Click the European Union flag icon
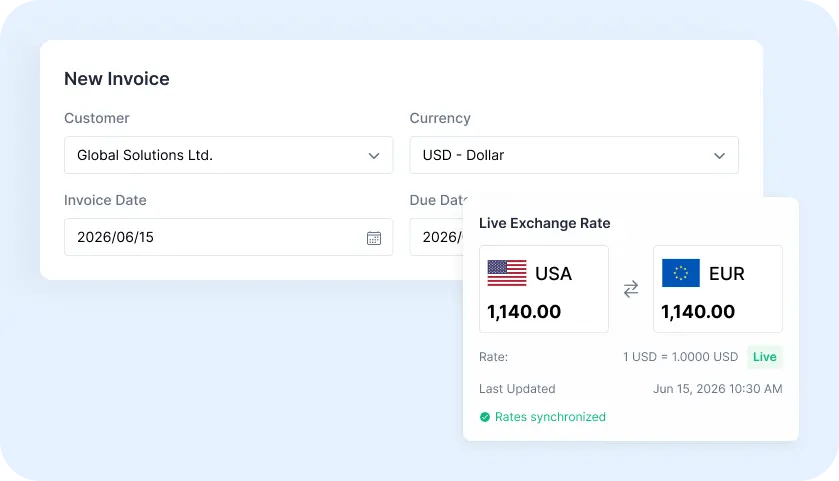 (x=681, y=273)
